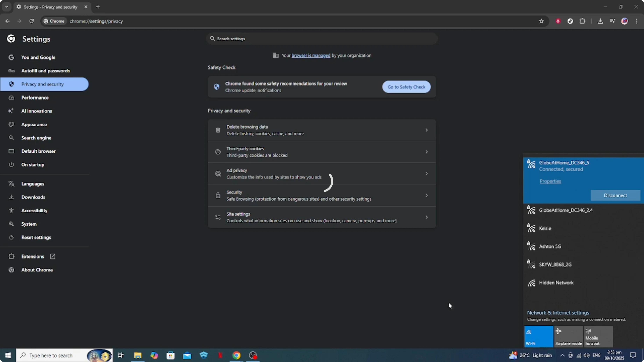The width and height of the screenshot is (644, 362).
Task: Bookmark this page with the star icon
Action: (541, 21)
